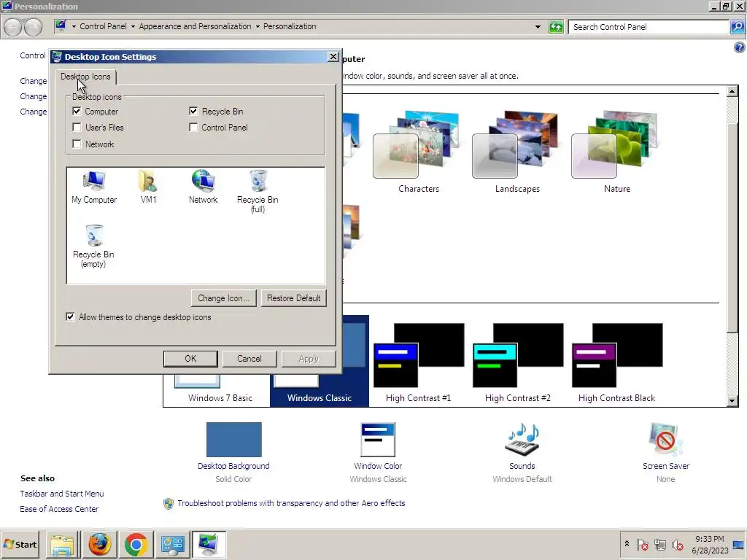Select the My Computer icon in preview list

point(94,187)
